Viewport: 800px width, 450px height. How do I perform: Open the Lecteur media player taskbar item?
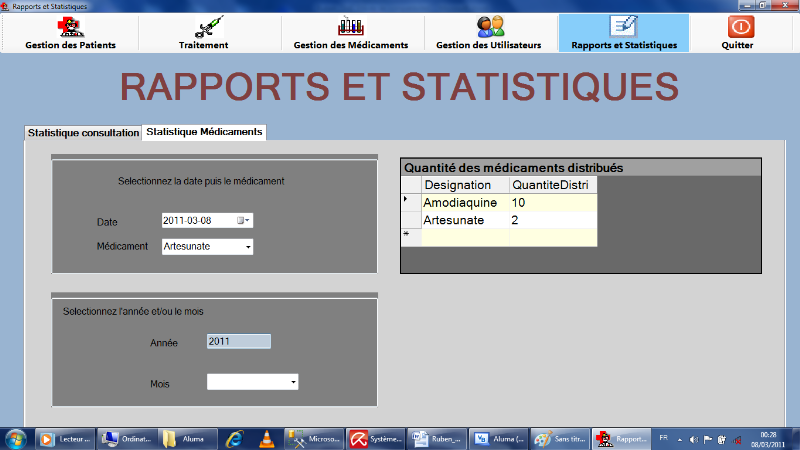(65, 439)
